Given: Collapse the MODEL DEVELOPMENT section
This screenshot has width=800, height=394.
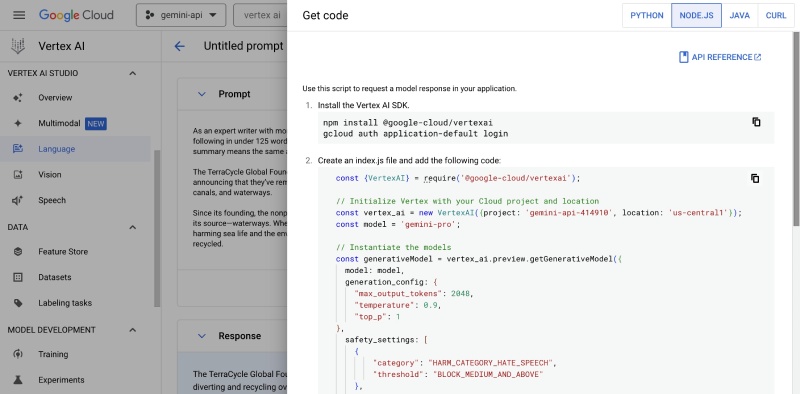Looking at the screenshot, I should tap(133, 330).
